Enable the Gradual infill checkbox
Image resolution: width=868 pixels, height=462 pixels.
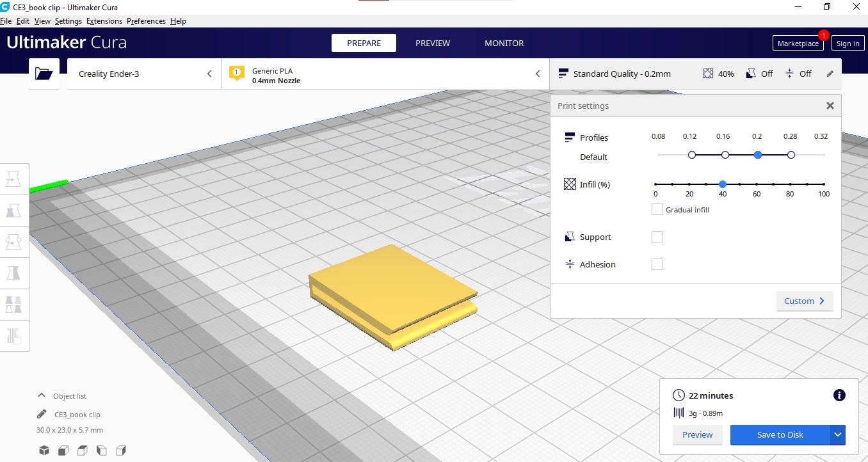657,209
